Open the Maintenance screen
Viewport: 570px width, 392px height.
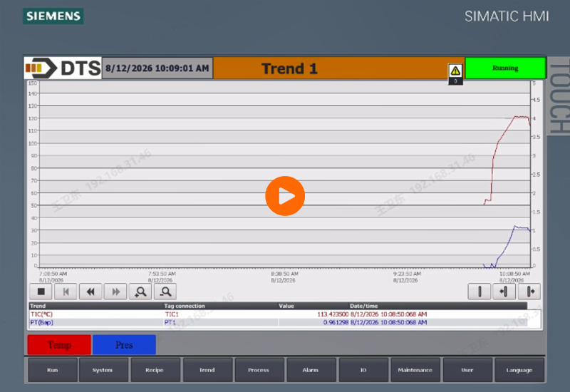coord(415,370)
